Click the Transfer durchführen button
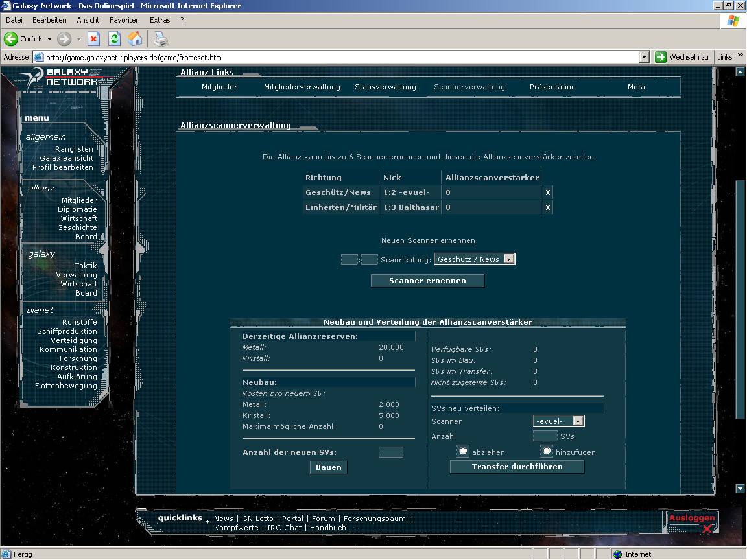Viewport: 747px width, 560px height. (x=517, y=467)
